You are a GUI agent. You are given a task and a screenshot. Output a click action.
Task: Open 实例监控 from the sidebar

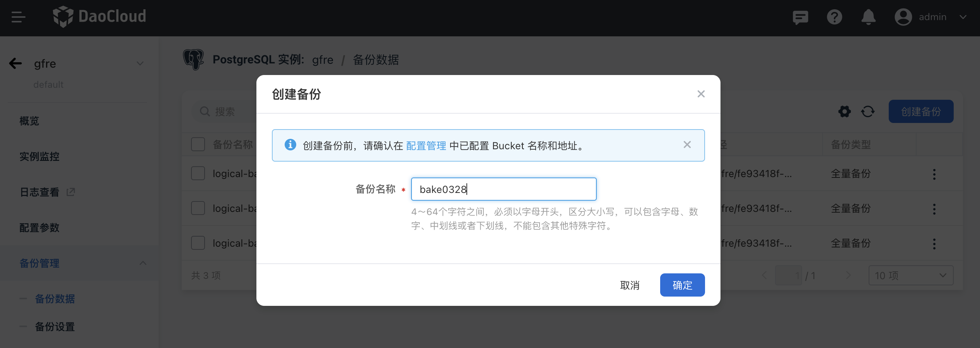point(39,157)
